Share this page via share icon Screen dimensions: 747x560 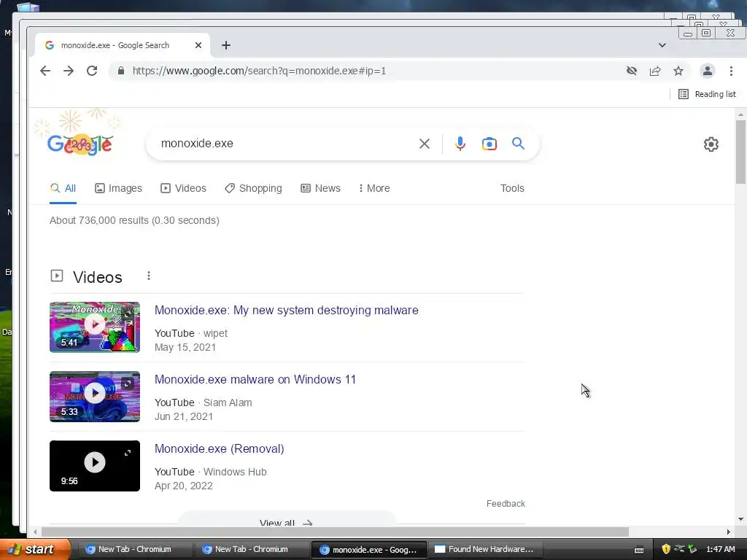point(655,71)
